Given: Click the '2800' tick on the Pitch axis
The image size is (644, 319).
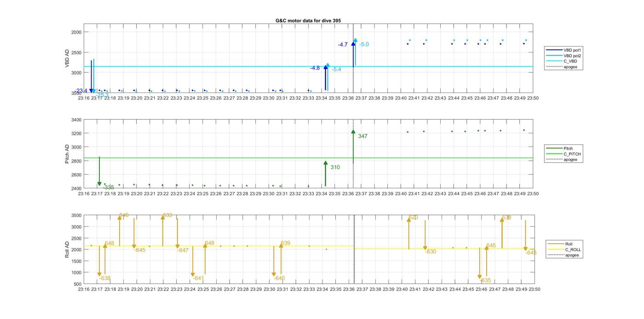Looking at the screenshot, I should tap(76, 161).
